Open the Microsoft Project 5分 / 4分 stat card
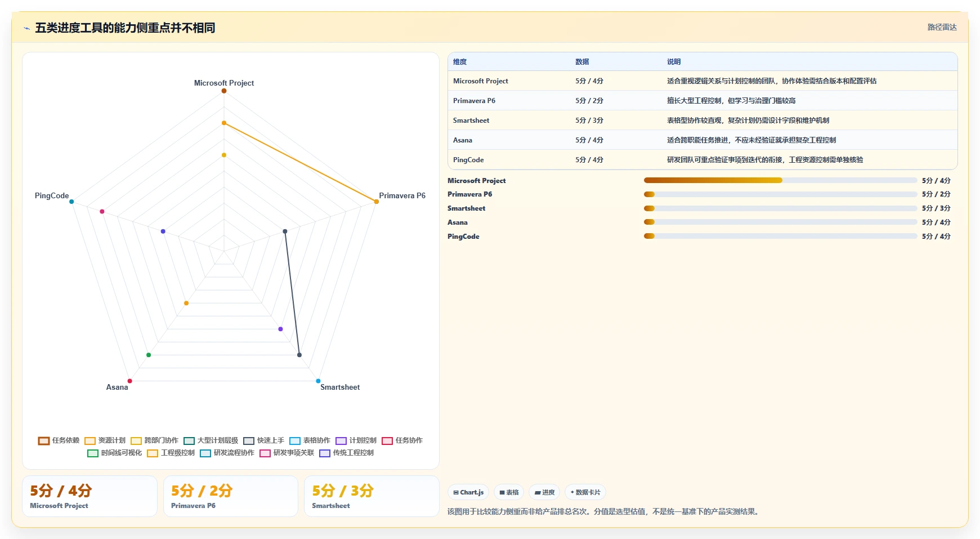This screenshot has width=980, height=539. pos(90,496)
